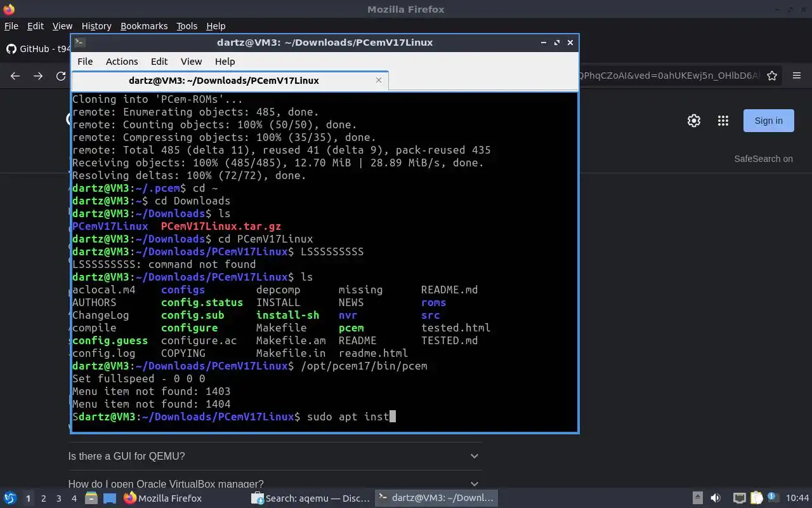Click 'tested.html' in terminal listing

pos(455,328)
